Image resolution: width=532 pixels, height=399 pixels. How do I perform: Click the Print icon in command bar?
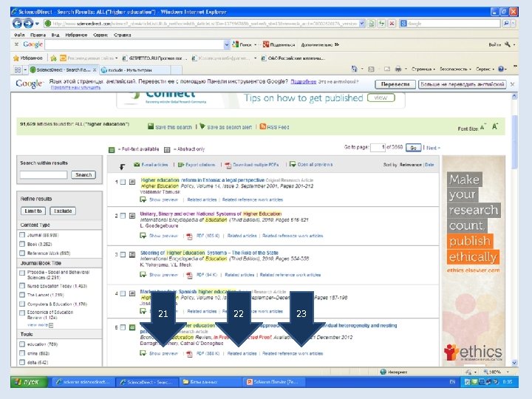[398, 69]
